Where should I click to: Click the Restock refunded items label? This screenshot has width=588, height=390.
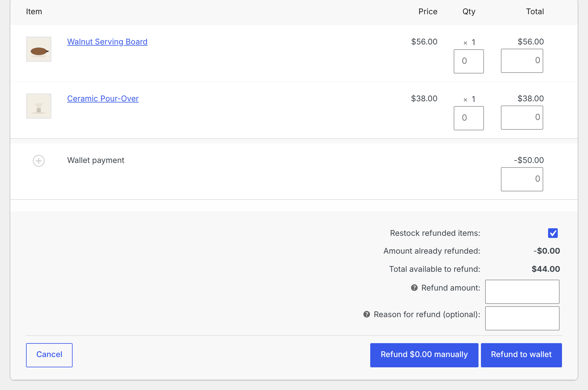[x=435, y=233]
